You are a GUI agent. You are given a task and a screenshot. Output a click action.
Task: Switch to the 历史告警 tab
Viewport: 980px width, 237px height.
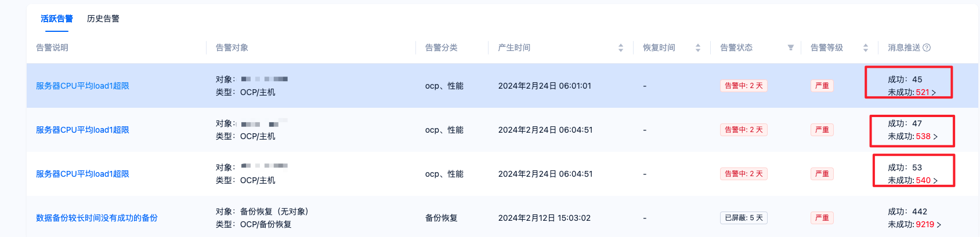coord(103,19)
